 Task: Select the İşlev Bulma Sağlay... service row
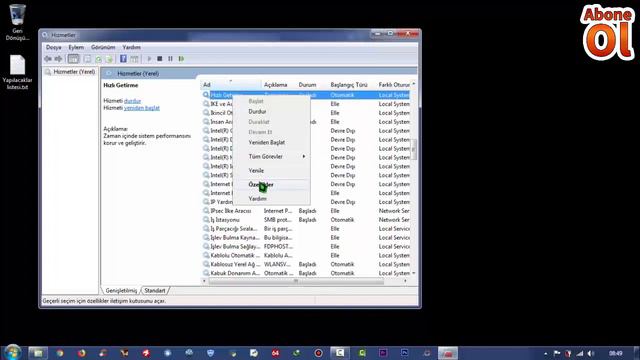(x=306, y=247)
